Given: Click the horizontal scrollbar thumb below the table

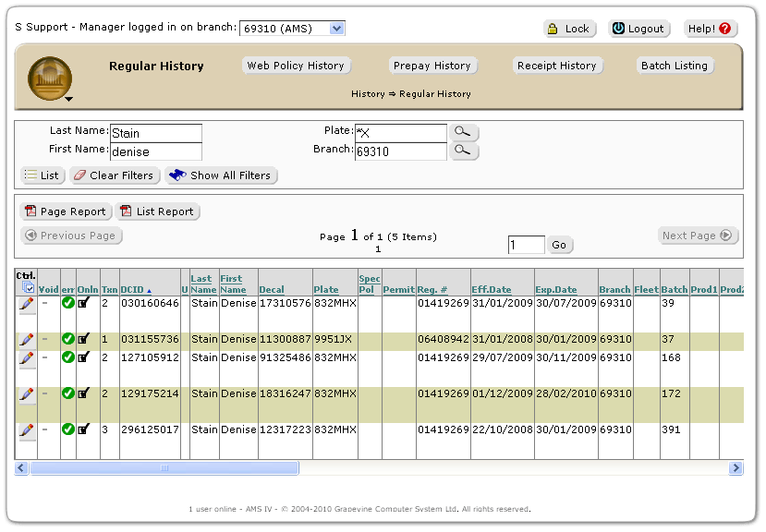Looking at the screenshot, I should click(164, 468).
